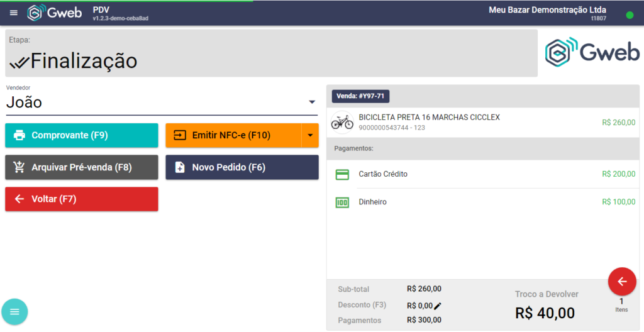The image size is (644, 332).
Task: Go back with Voltar (F7)
Action: click(82, 199)
